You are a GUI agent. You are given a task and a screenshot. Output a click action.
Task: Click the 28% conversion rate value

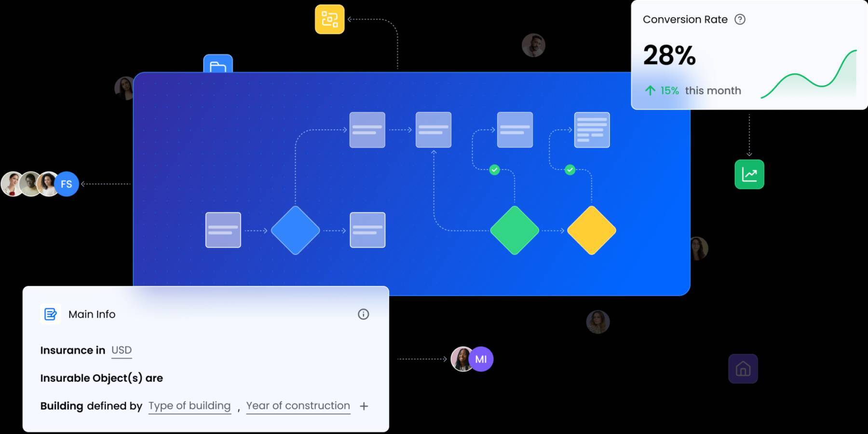669,55
